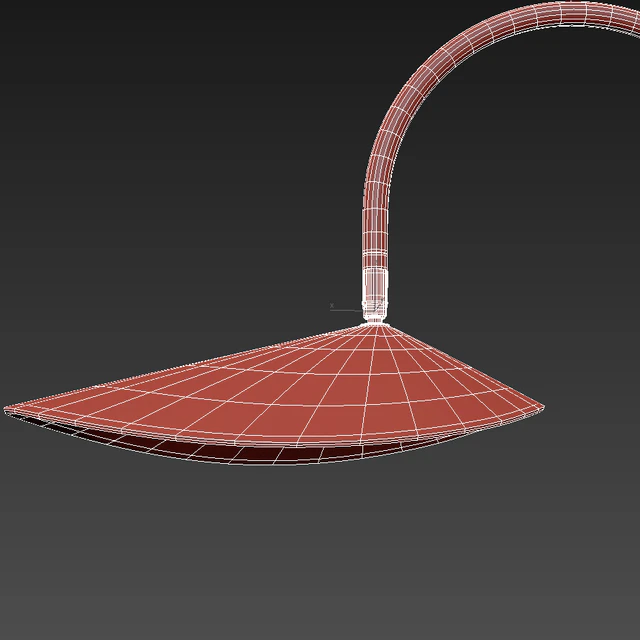Click the x axis pivot gizmo label
Image resolution: width=640 pixels, height=640 pixels.
332,305
